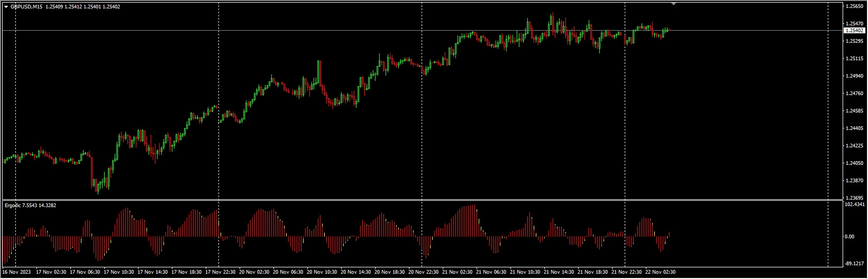
Task: Click the GBPUSD,M15 chart title text
Action: (x=27, y=7)
